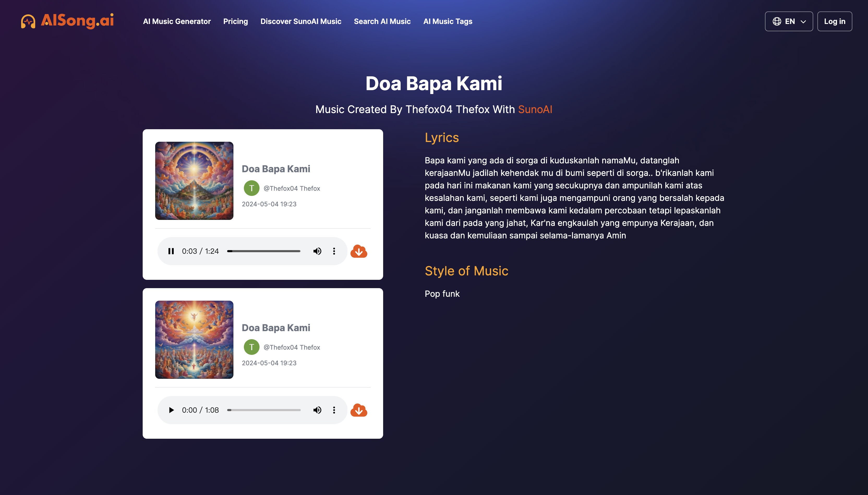Viewport: 868px width, 495px height.
Task: Pause the first Doa Bapa Kami track
Action: click(x=171, y=251)
